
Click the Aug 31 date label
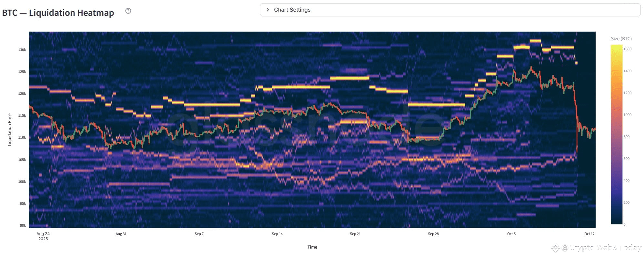[121, 234]
